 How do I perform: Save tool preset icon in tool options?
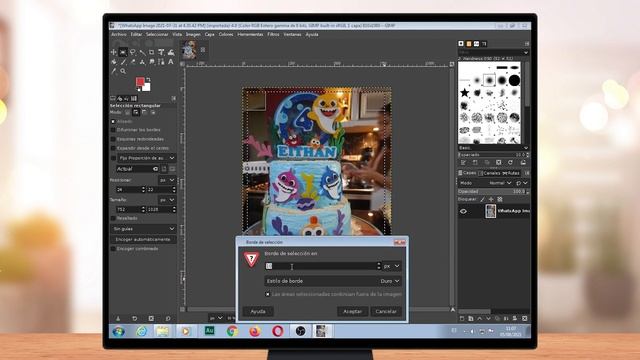[x=118, y=318]
